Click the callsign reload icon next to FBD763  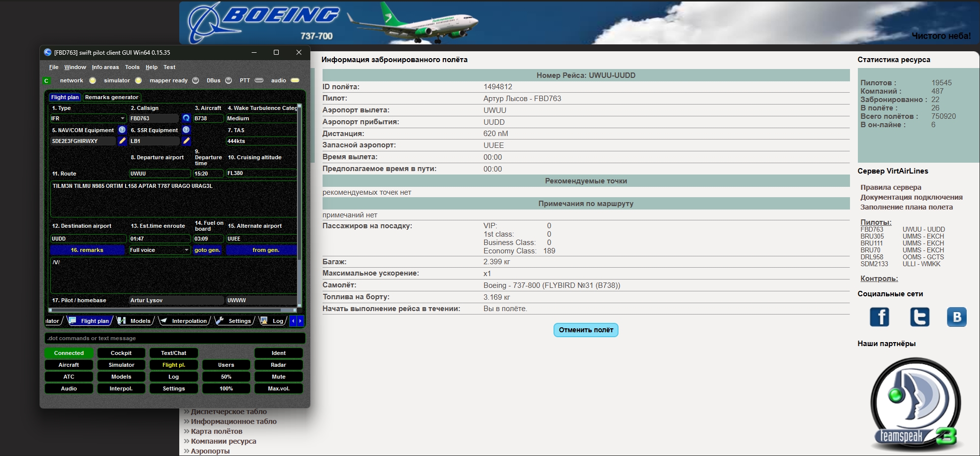(186, 118)
